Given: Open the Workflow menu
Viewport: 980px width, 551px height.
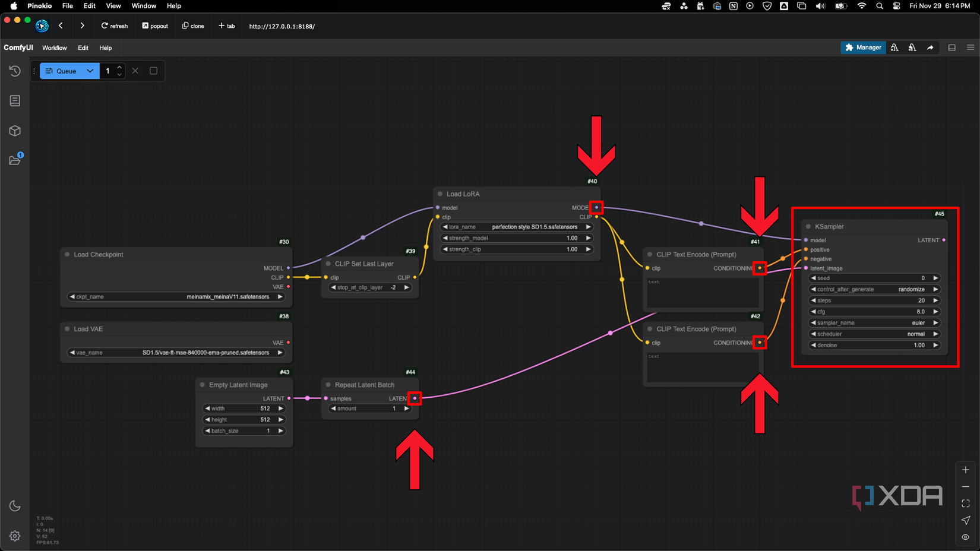Looking at the screenshot, I should [54, 48].
